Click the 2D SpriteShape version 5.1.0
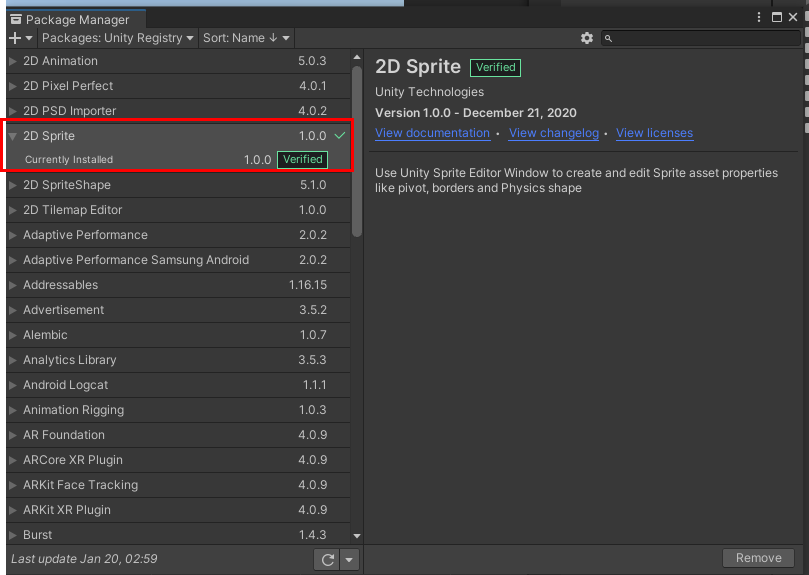The image size is (809, 575). pyautogui.click(x=313, y=185)
